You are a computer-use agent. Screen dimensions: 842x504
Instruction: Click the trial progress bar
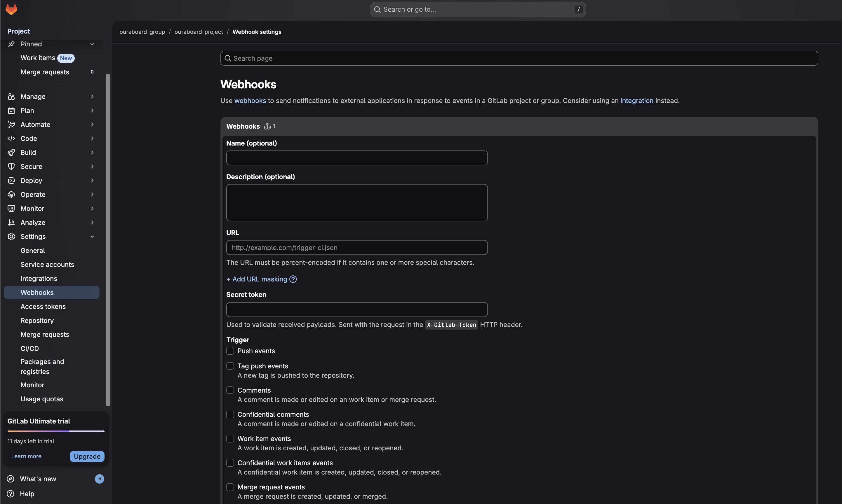pyautogui.click(x=56, y=431)
